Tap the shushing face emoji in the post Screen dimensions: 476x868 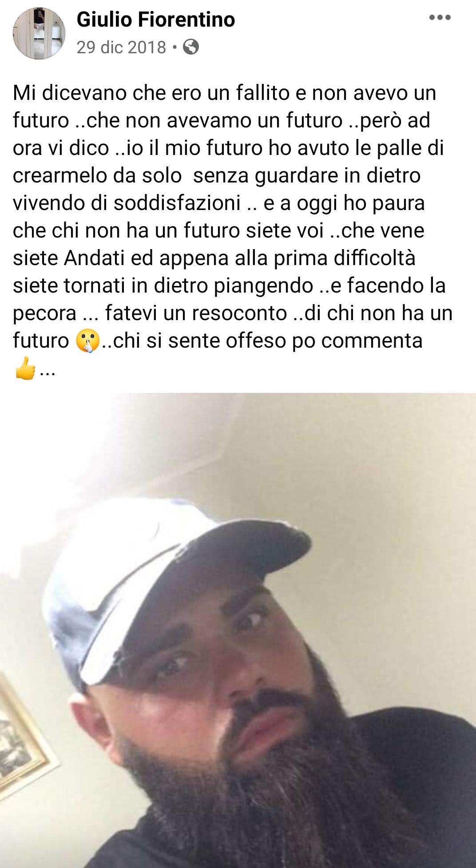tap(87, 341)
